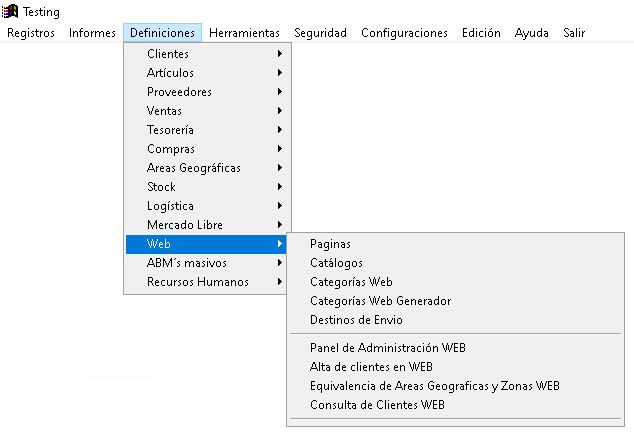Open Consulta de Clientes WEB
This screenshot has height=434, width=634.
click(x=377, y=405)
